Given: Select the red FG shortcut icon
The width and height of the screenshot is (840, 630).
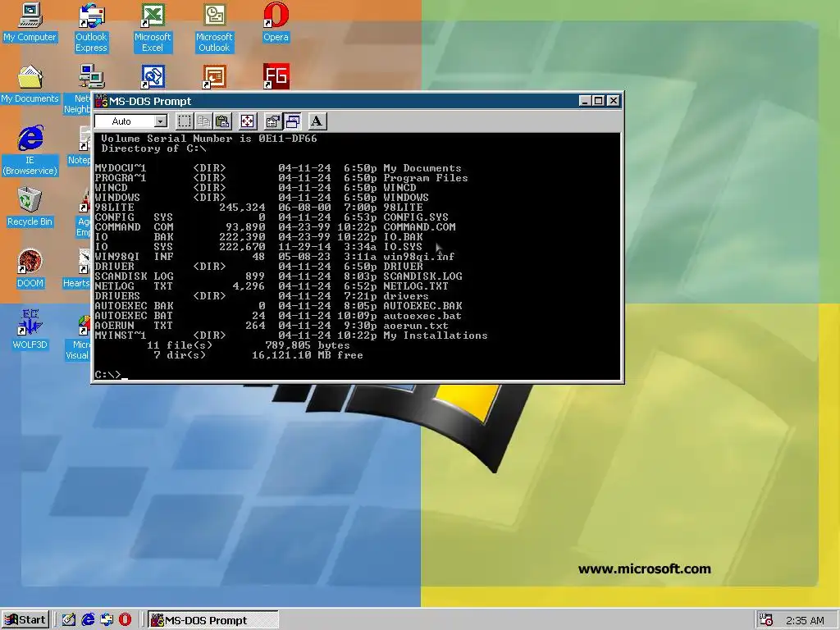Looking at the screenshot, I should click(276, 76).
